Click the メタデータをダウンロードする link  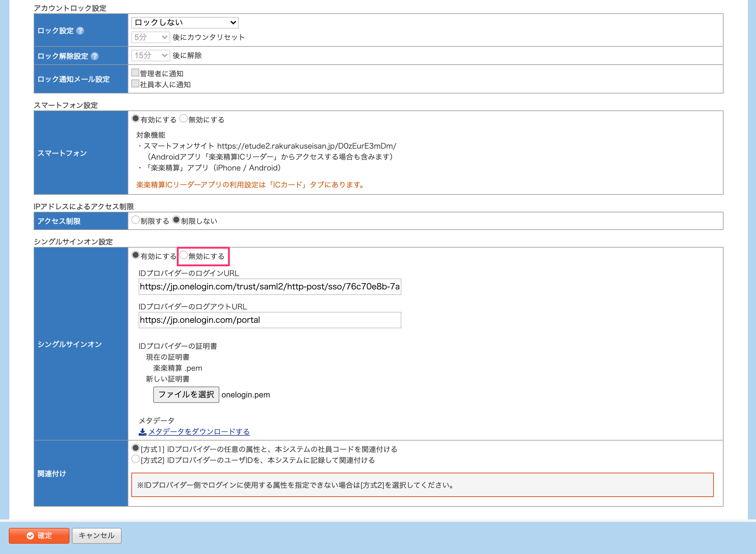pyautogui.click(x=199, y=432)
